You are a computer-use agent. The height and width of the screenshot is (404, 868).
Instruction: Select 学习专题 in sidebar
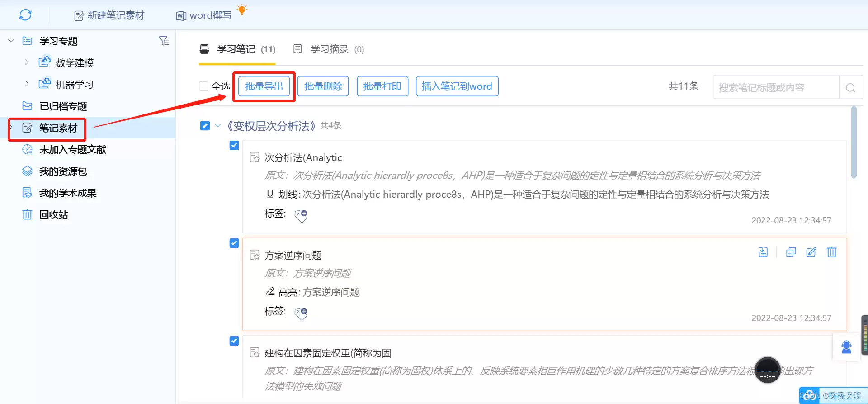pos(58,41)
